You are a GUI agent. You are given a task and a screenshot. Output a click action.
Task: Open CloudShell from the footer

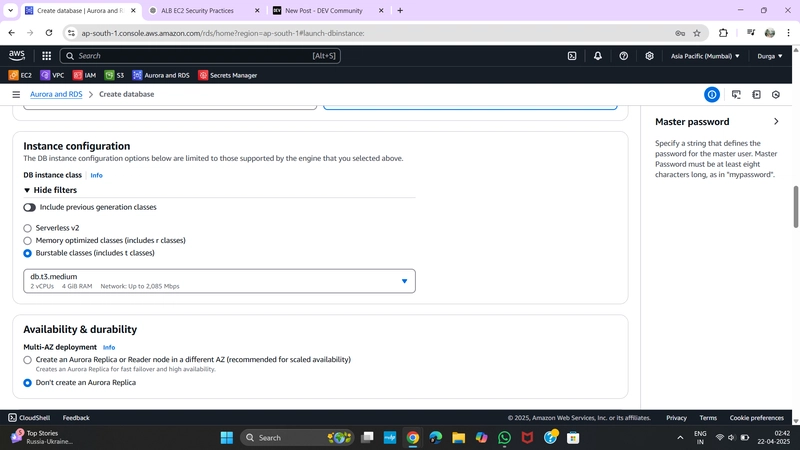click(x=29, y=417)
